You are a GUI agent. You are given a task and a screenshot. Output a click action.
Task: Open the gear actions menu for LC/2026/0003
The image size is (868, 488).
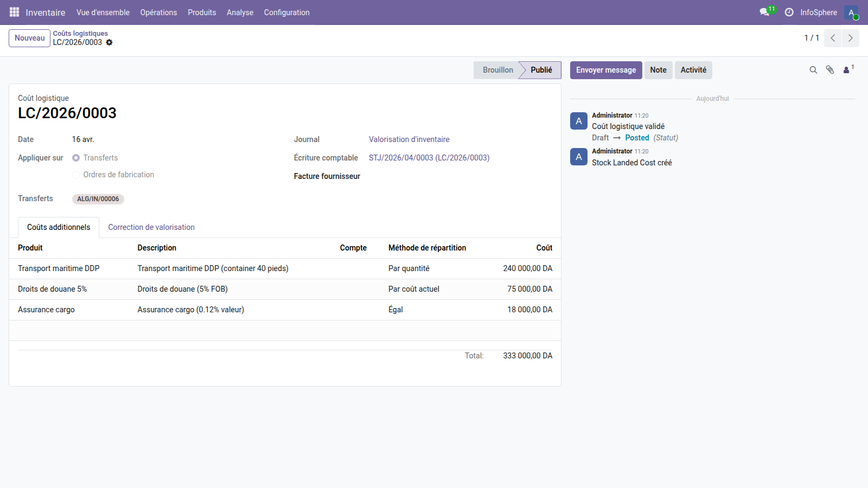point(109,42)
